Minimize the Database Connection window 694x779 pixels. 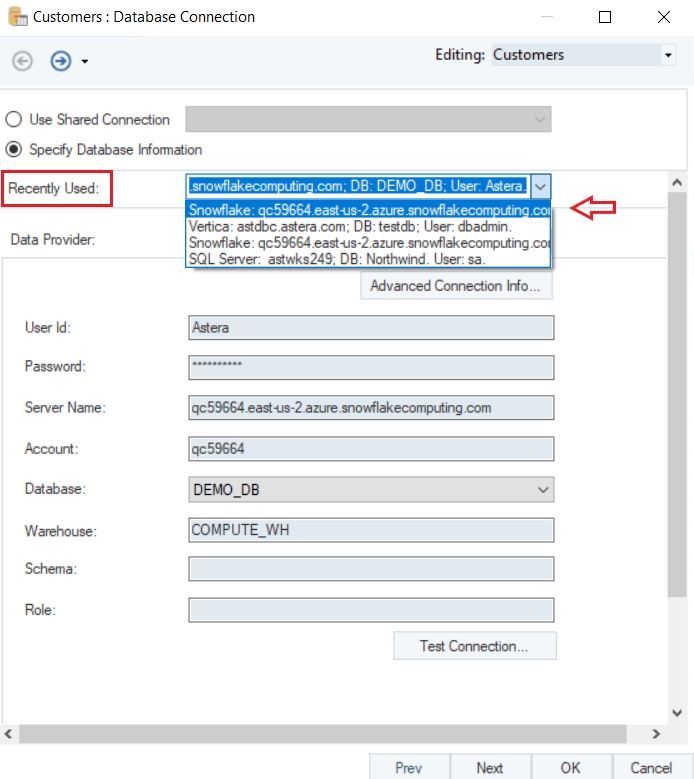coord(546,17)
